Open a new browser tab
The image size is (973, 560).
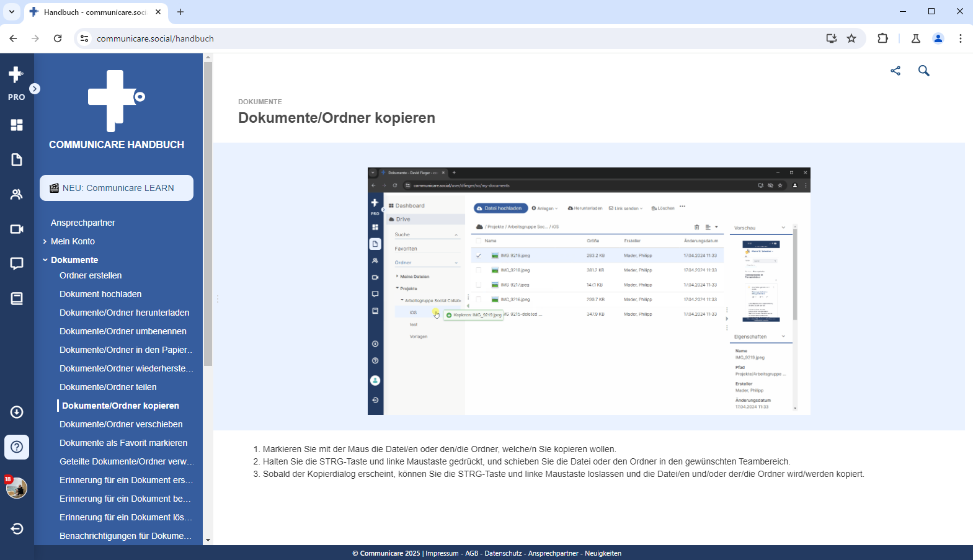(180, 12)
